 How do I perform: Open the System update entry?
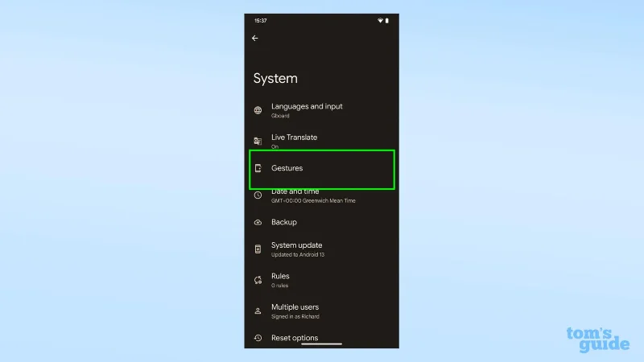[321, 249]
